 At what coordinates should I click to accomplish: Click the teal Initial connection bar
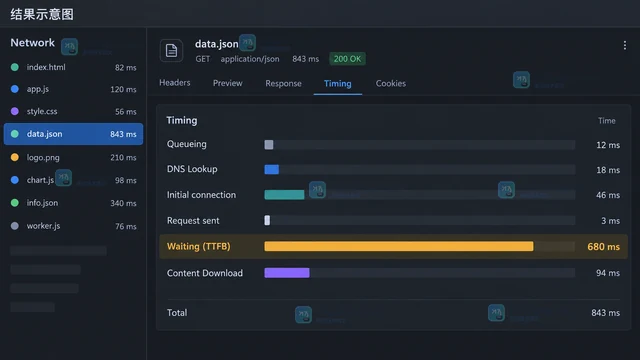(284, 195)
